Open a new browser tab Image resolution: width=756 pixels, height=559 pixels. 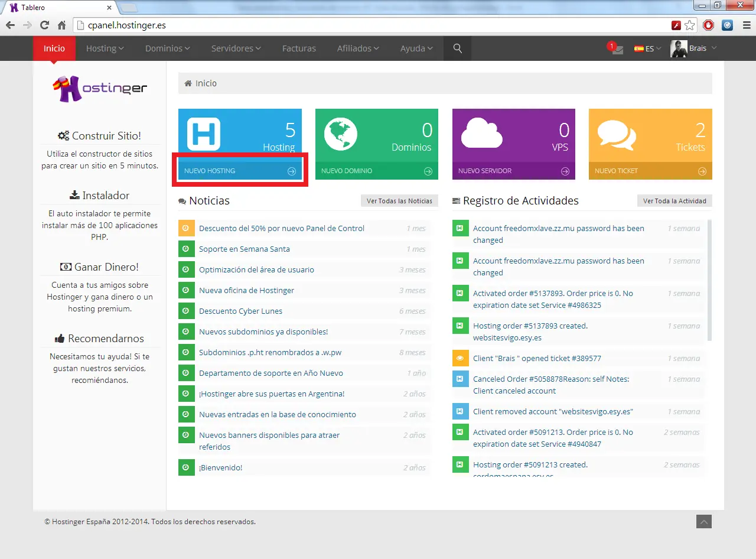pos(129,8)
